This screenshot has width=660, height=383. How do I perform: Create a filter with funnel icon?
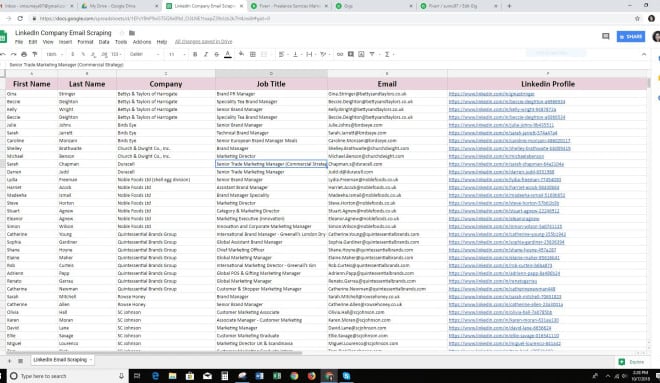click(372, 54)
